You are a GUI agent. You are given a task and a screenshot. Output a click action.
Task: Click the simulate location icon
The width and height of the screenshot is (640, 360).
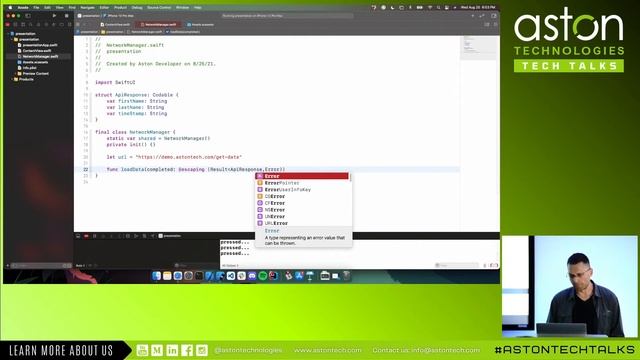pyautogui.click(x=153, y=236)
